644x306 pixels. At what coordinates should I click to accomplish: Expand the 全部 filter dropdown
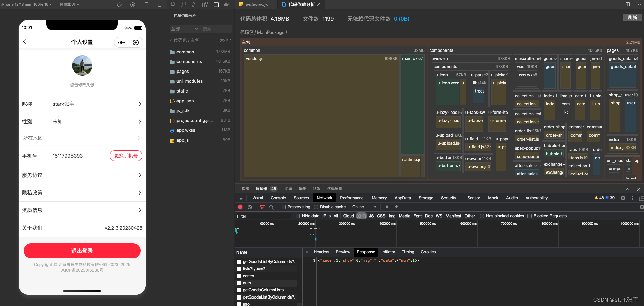pyautogui.click(x=185, y=29)
